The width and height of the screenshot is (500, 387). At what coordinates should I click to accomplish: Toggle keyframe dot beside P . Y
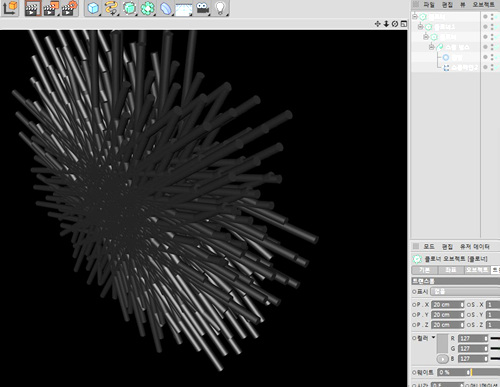(414, 315)
